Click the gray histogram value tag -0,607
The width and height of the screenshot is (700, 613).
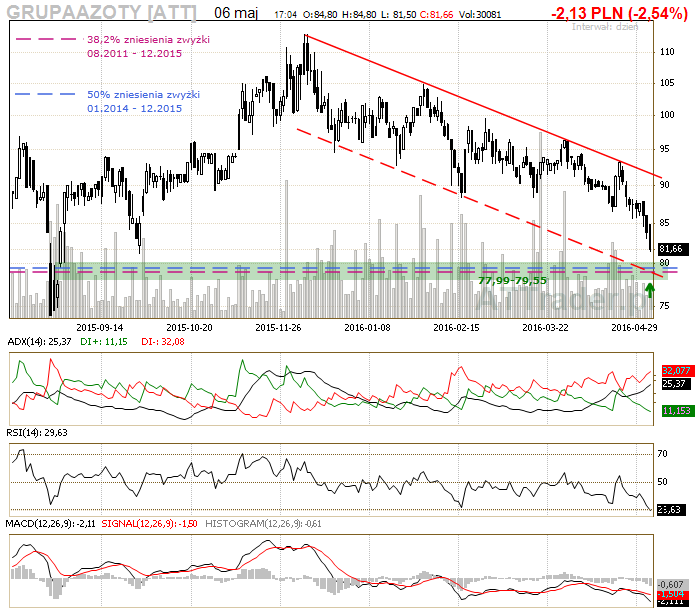pos(671,584)
